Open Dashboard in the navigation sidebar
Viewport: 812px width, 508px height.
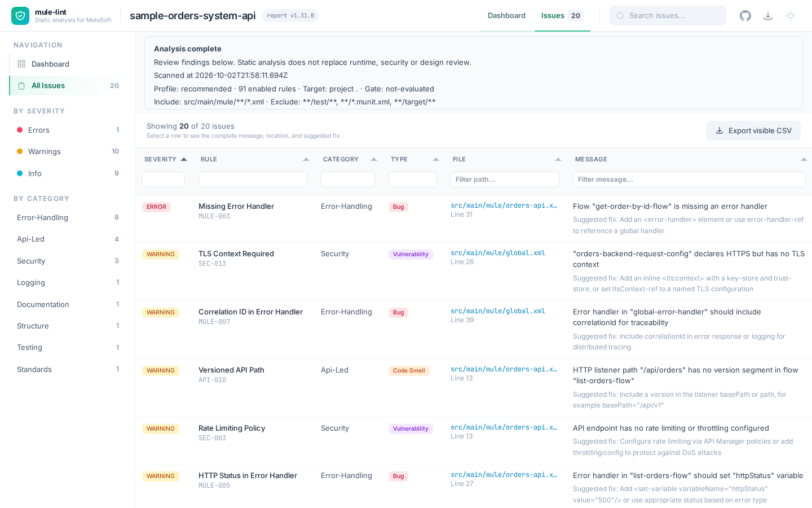tap(67, 64)
